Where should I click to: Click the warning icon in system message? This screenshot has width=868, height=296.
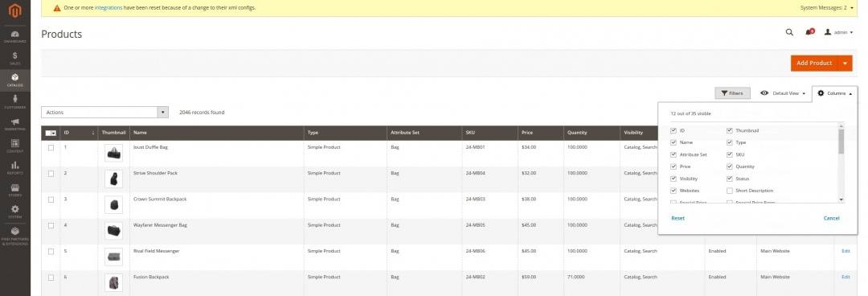(57, 8)
